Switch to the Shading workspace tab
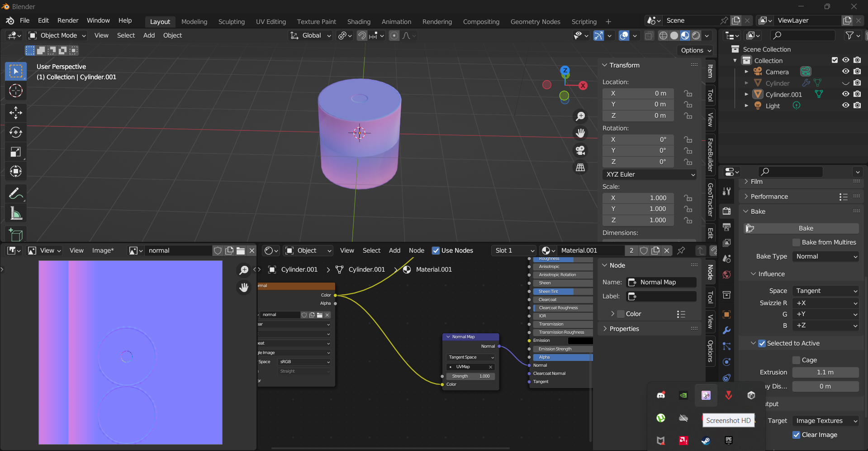 (x=359, y=22)
